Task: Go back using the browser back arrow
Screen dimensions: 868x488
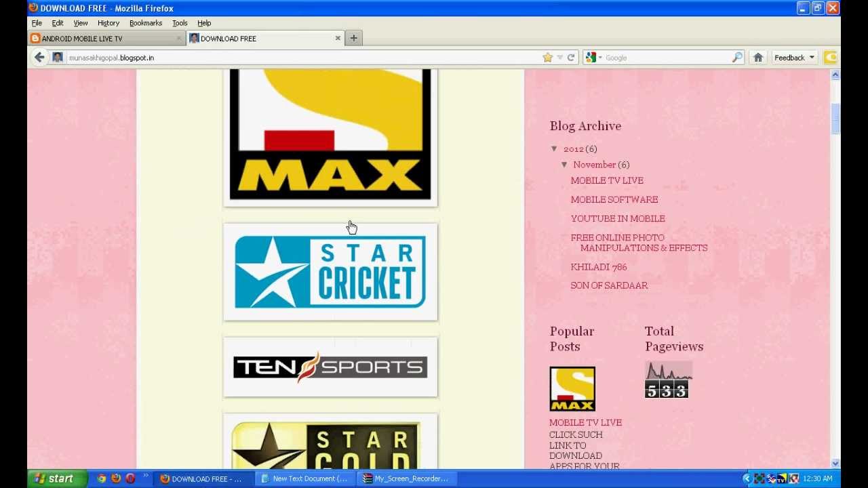Action: [39, 58]
